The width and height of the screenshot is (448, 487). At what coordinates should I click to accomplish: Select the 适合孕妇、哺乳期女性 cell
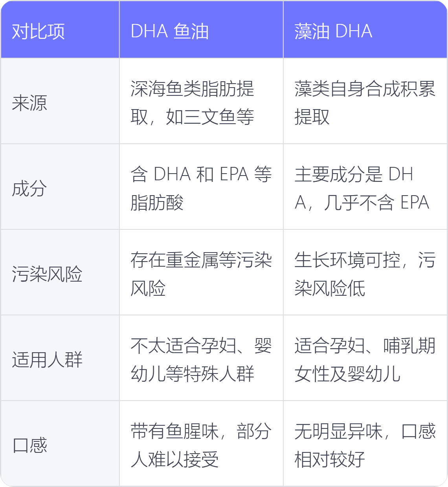(x=365, y=358)
